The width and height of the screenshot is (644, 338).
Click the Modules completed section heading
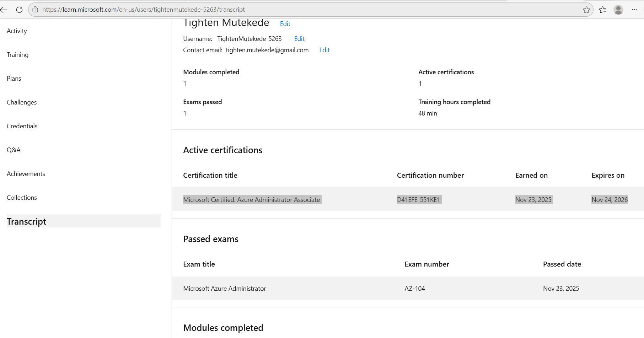[x=223, y=328]
